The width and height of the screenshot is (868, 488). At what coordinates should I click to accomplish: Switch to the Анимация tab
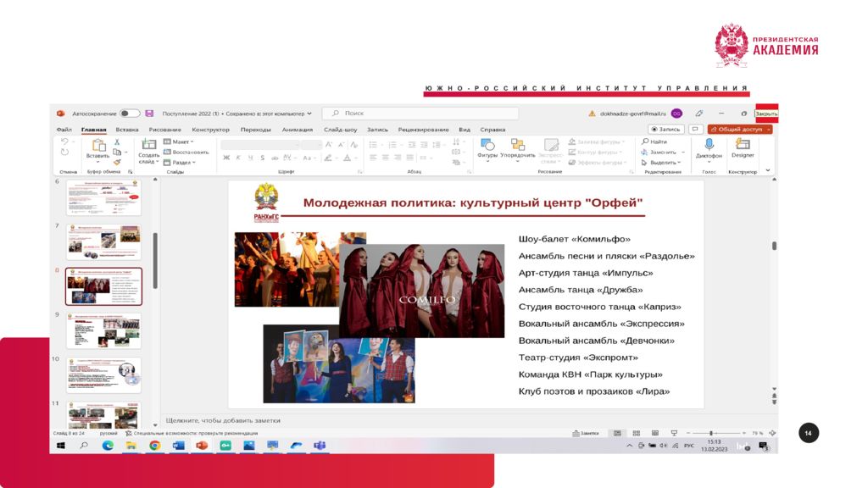click(298, 130)
